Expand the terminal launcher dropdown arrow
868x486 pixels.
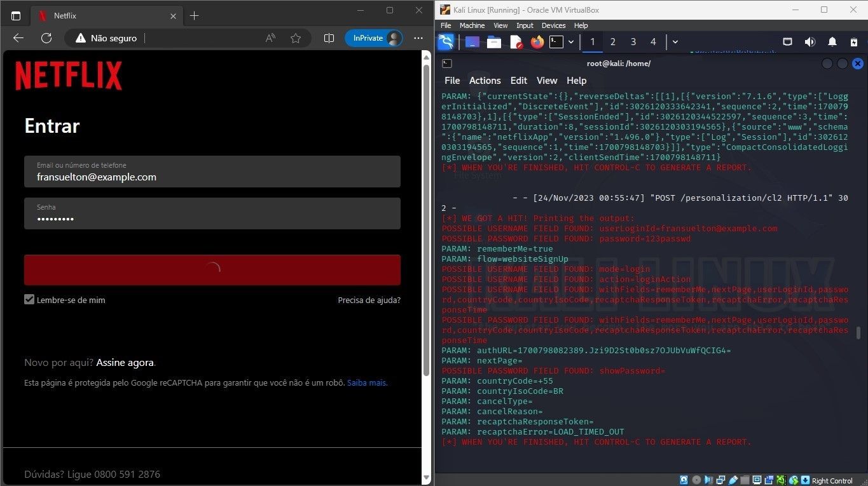point(571,42)
